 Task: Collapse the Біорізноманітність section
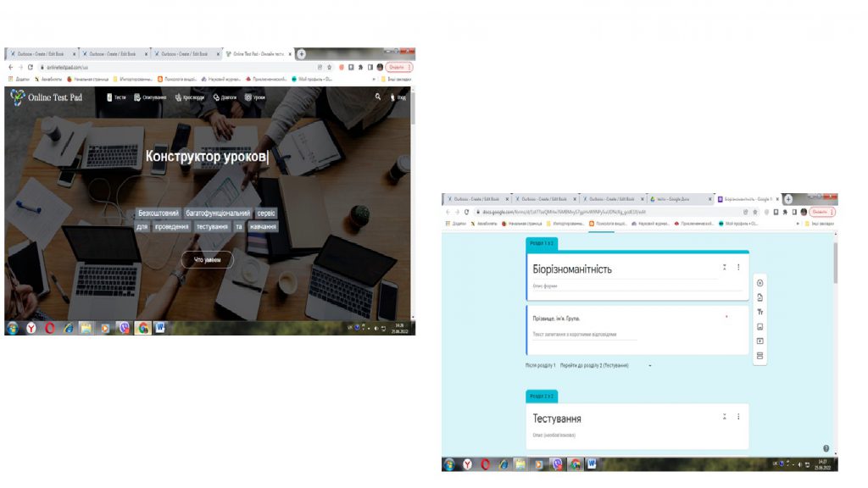pos(725,267)
